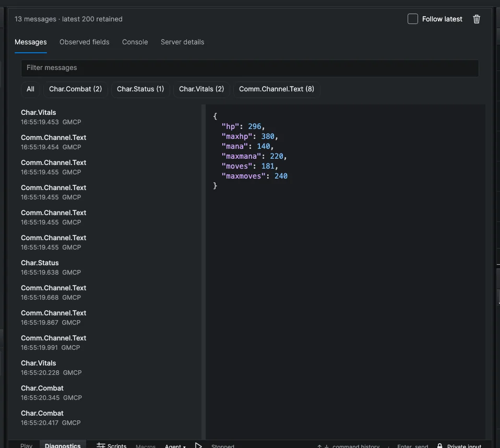Viewport: 500px width, 448px height.
Task: Click the "maxmoves": 240 JSON line
Action: pos(255,176)
